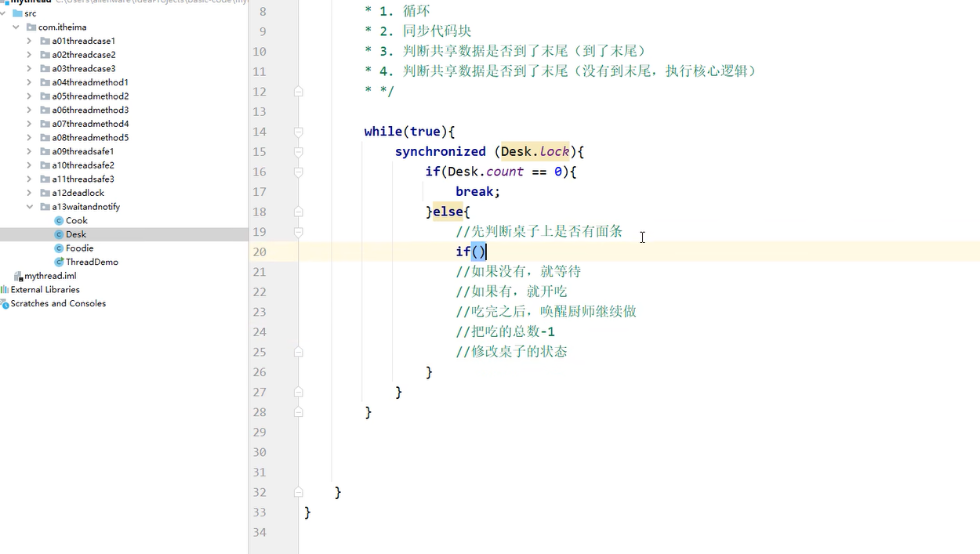Click 'Desk.count' in the if condition

485,172
